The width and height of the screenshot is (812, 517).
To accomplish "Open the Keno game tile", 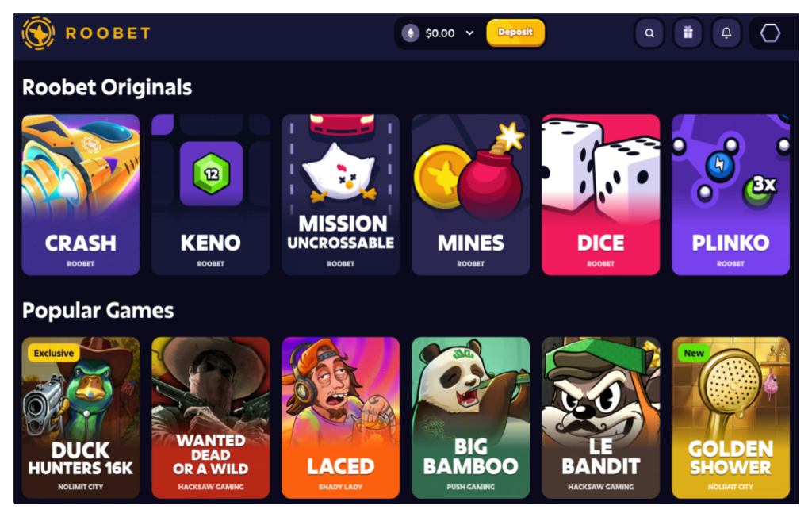I will 211,195.
